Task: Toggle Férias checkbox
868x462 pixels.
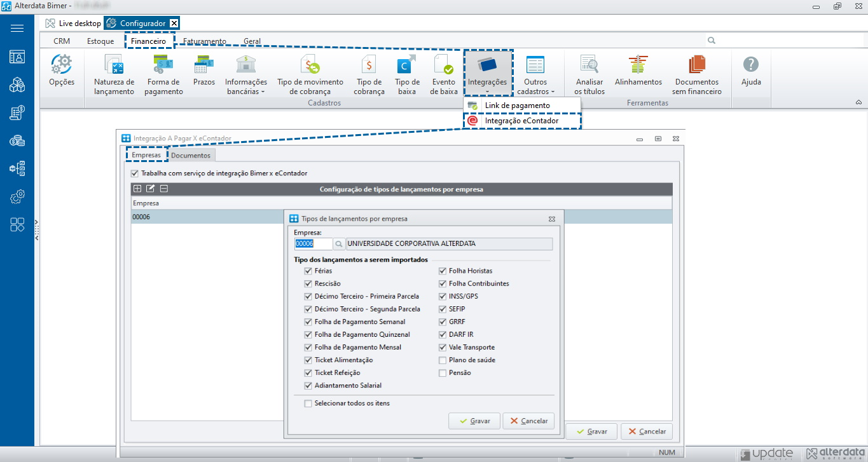Action: pos(308,271)
